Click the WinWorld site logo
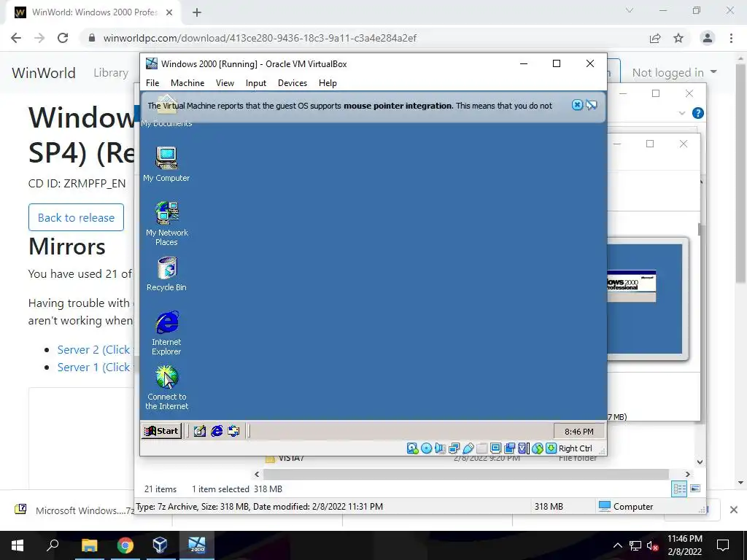Screen dimensions: 747x560 point(44,73)
